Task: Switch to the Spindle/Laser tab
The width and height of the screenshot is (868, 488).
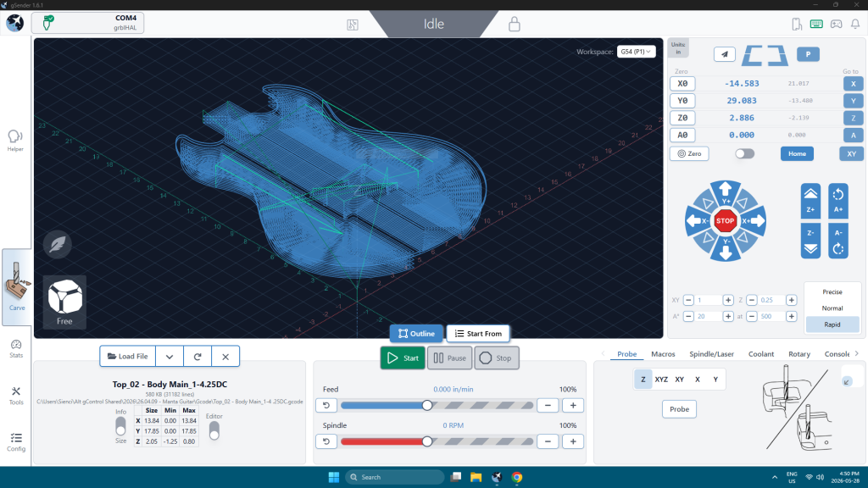Action: click(711, 354)
